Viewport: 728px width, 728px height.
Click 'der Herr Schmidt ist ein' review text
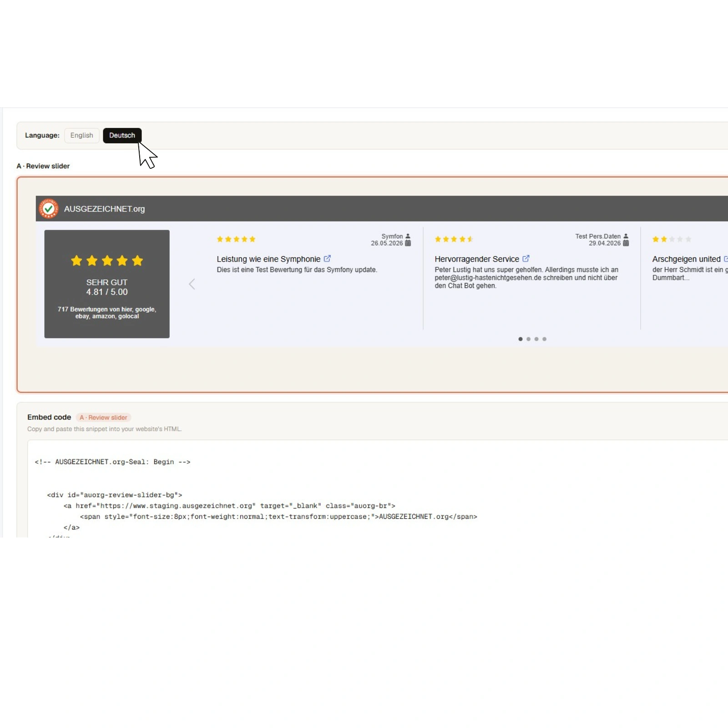click(690, 273)
